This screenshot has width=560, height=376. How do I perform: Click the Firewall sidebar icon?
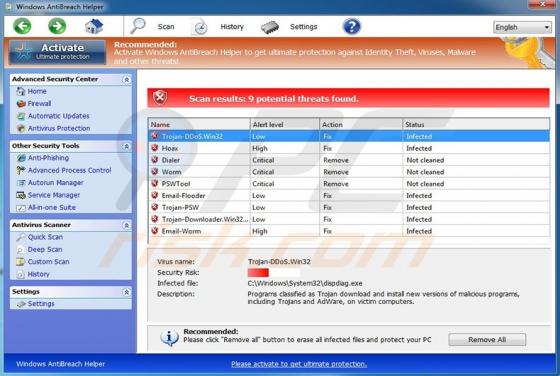[x=21, y=104]
